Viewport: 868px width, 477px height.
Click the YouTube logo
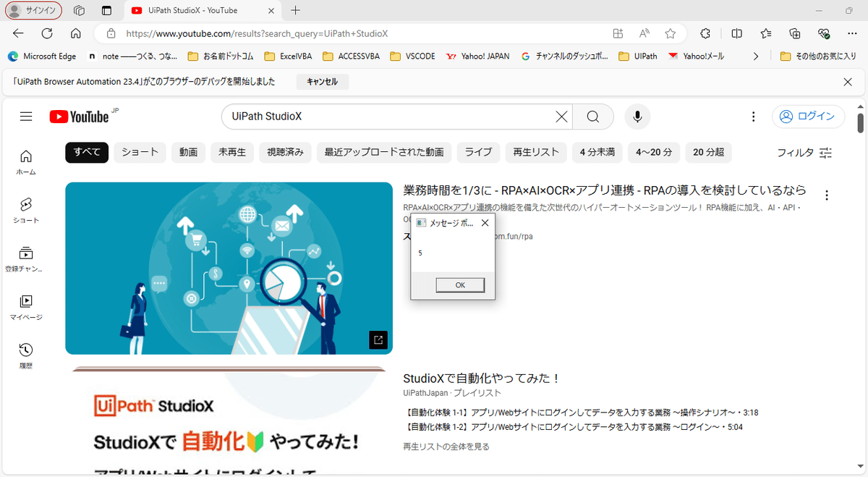(79, 117)
